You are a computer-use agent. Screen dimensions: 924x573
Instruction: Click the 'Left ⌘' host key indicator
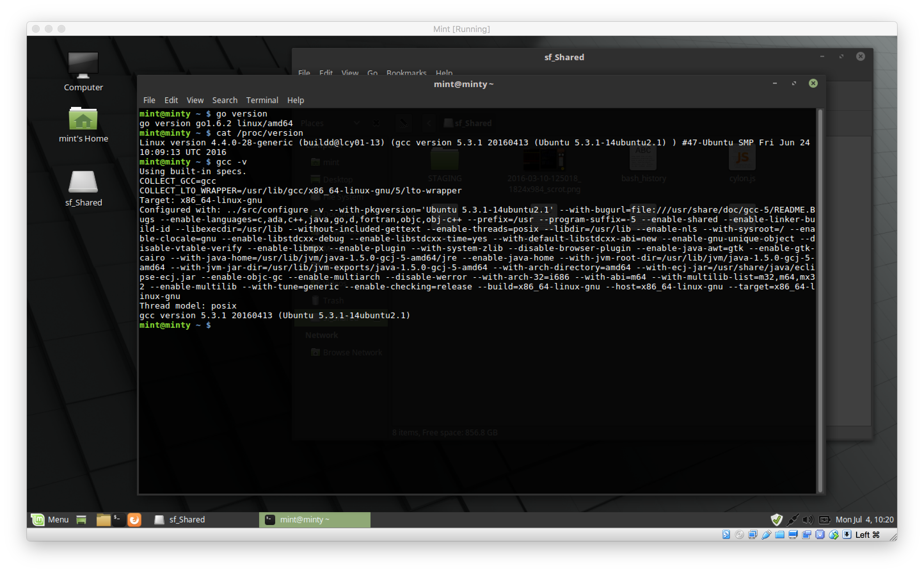coord(867,535)
